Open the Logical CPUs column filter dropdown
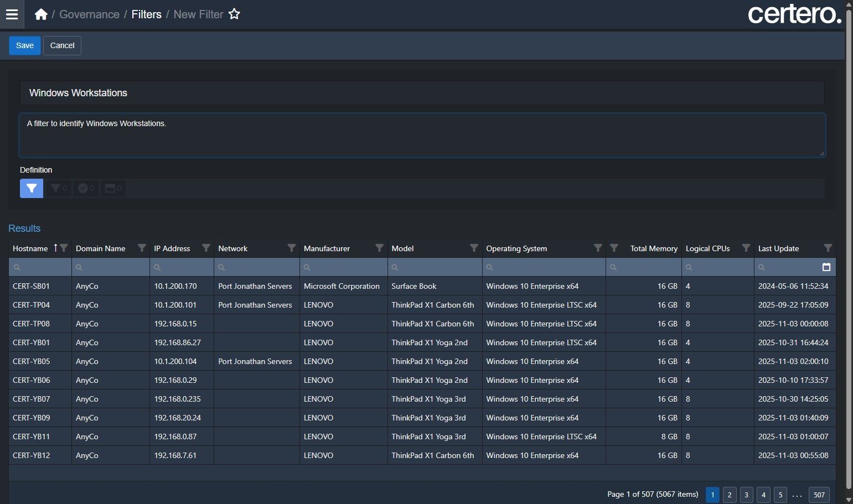Screen dimensions: 853x504 [746, 248]
